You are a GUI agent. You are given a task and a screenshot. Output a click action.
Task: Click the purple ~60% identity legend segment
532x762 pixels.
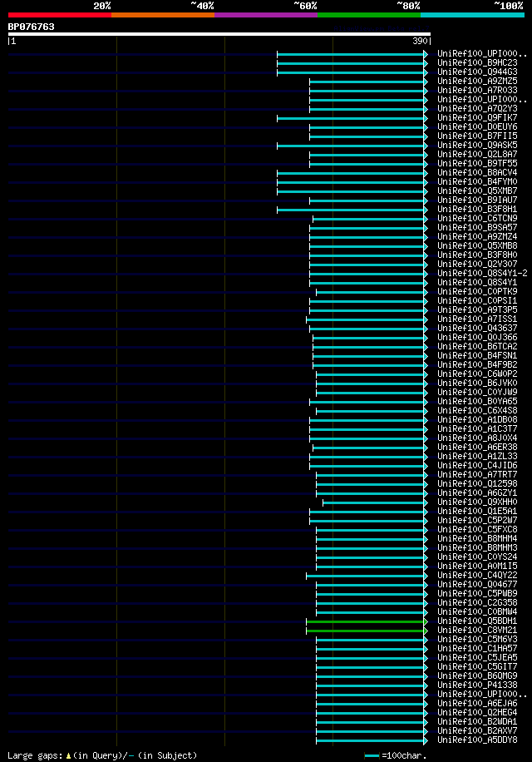coord(266,15)
